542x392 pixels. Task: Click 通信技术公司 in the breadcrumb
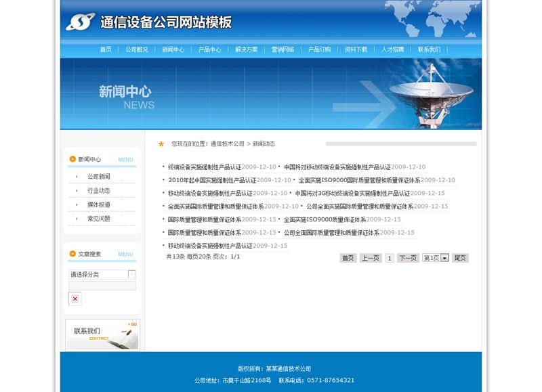228,144
